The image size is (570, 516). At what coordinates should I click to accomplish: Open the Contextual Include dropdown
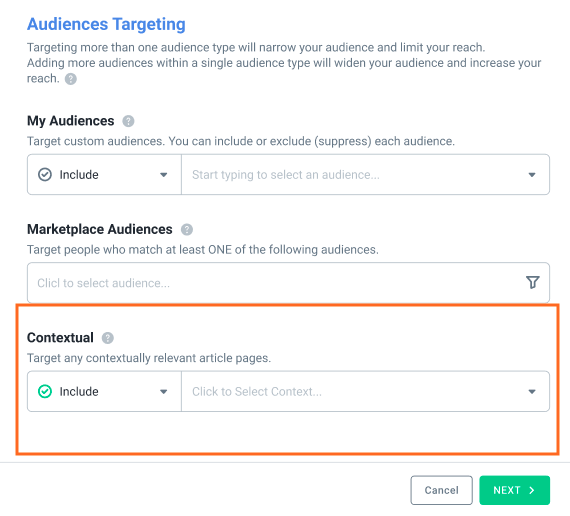coord(104,392)
